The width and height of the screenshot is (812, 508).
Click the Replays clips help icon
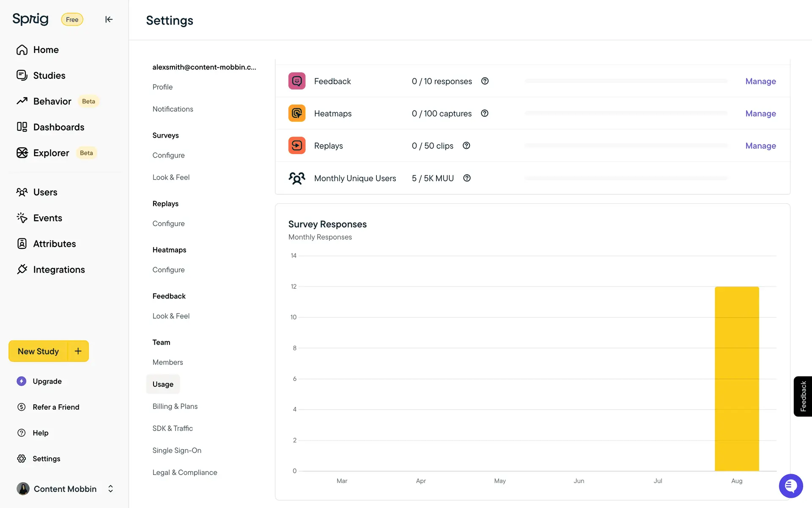pos(466,146)
